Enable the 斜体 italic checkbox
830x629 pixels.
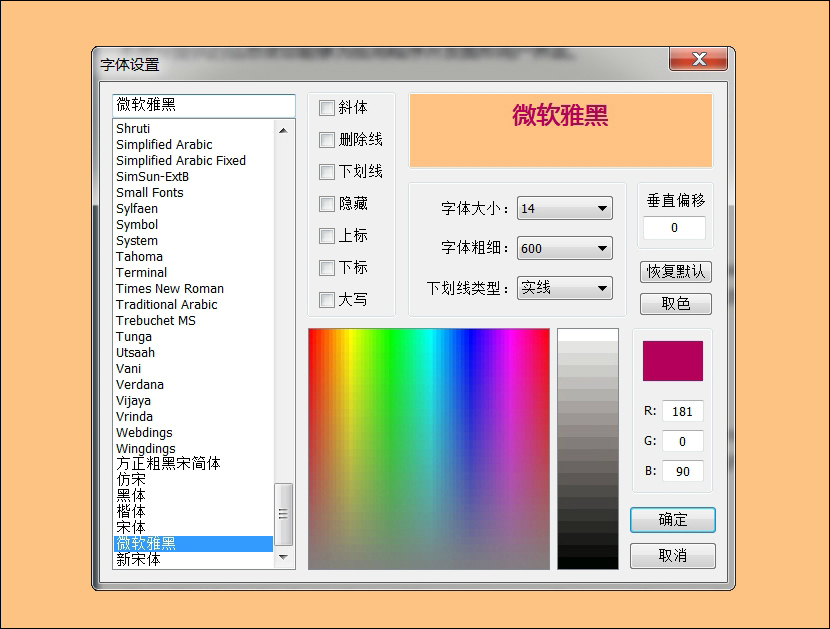[x=326, y=108]
